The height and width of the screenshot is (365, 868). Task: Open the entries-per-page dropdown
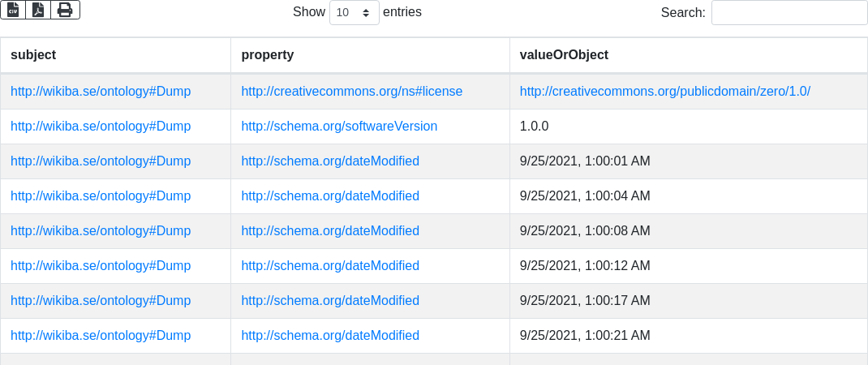pyautogui.click(x=354, y=13)
